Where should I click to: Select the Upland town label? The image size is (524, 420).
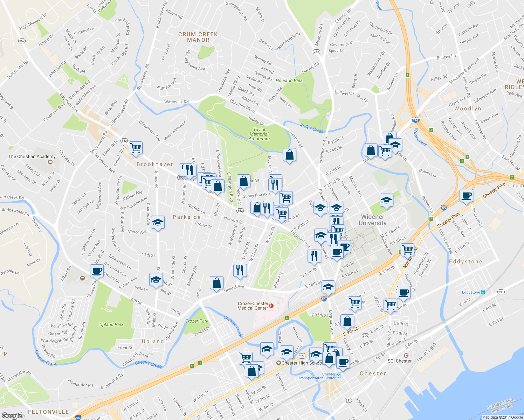click(153, 341)
